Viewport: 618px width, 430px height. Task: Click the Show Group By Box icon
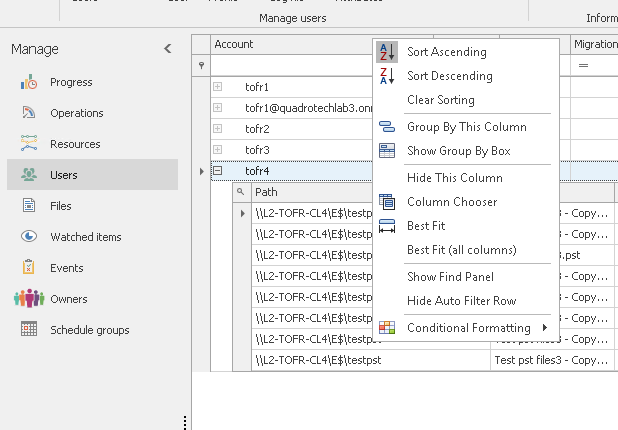pos(387,151)
